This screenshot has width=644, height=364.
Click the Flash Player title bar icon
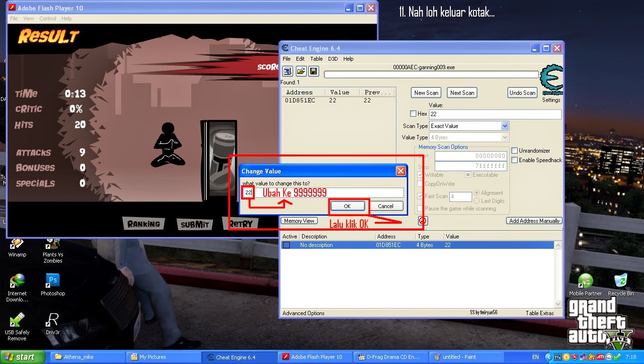tap(13, 8)
